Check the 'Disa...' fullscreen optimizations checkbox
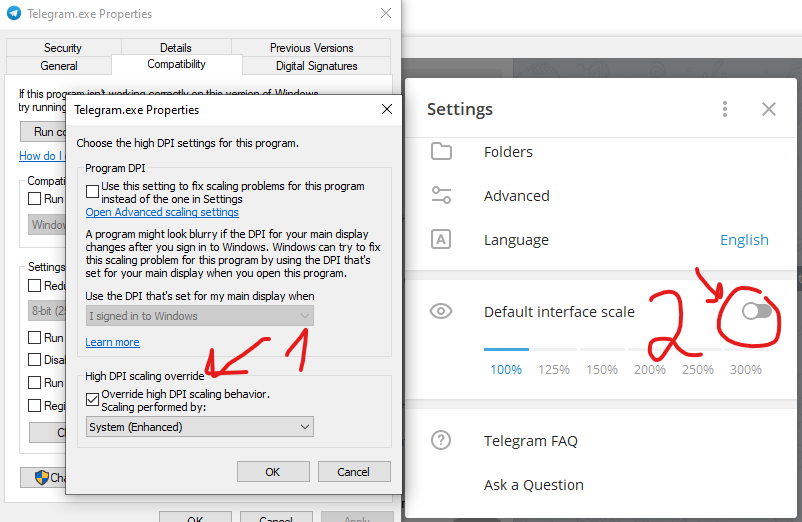Viewport: 802px width, 522px height. pos(34,359)
